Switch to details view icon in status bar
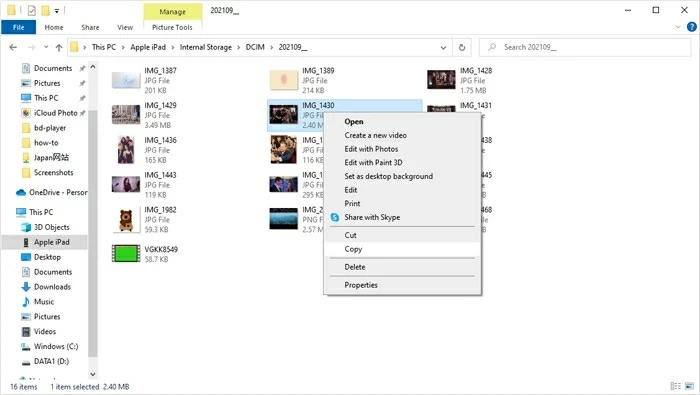This screenshot has width=700, height=395. [x=675, y=386]
